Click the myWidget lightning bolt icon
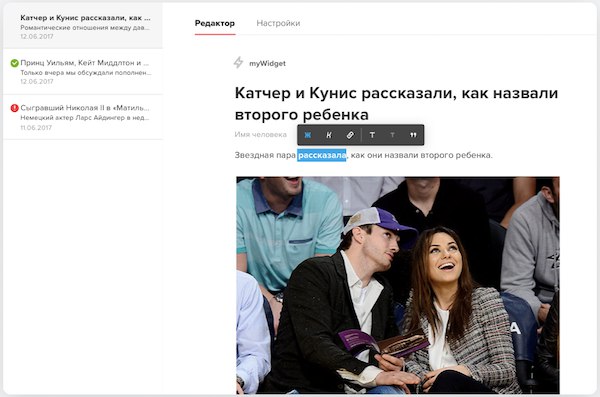 point(238,62)
